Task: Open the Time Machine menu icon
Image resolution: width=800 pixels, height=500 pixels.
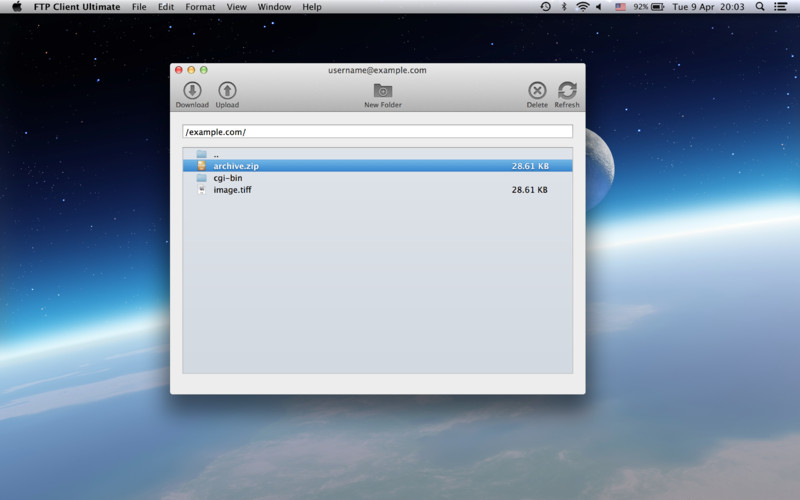Action: tap(545, 7)
